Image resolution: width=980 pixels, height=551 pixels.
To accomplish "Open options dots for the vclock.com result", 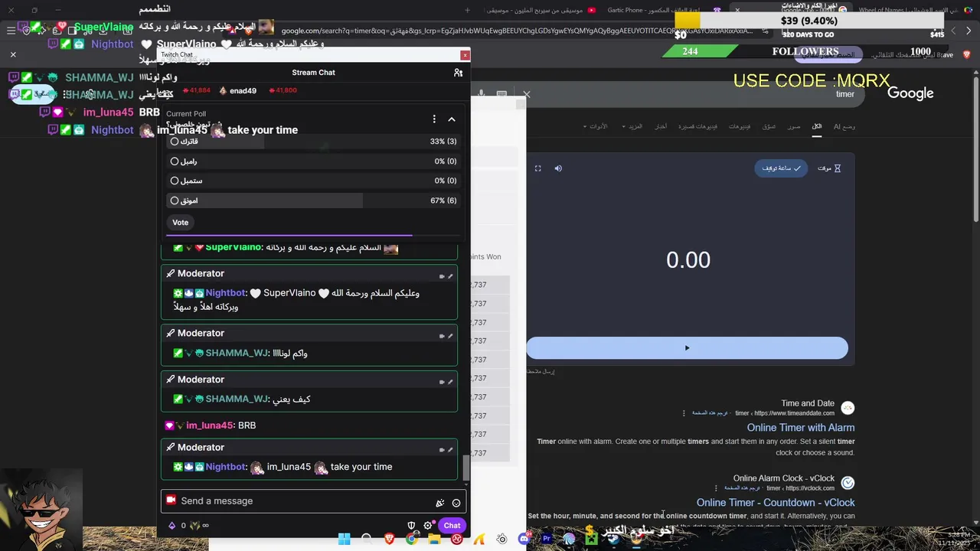I will (x=716, y=488).
